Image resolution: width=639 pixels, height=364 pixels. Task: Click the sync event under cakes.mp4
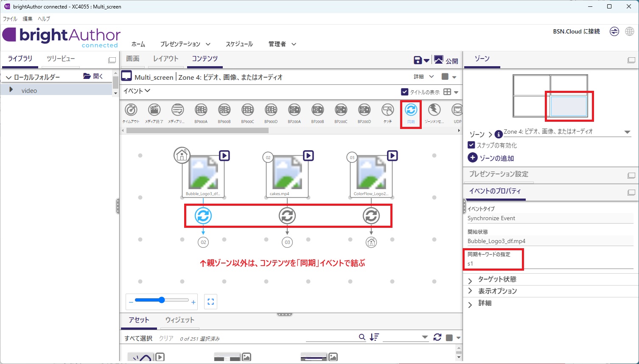pyautogui.click(x=287, y=216)
